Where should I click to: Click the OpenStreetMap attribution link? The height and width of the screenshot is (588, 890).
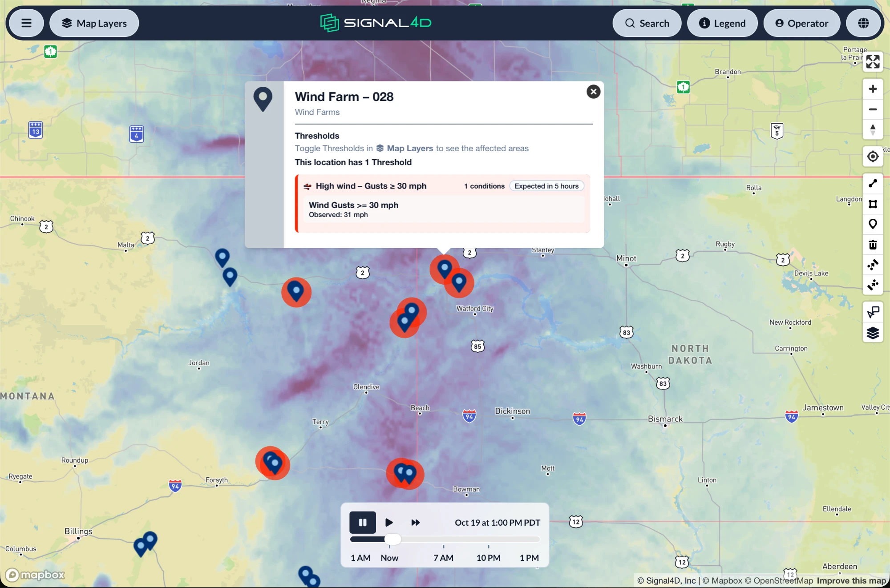pos(779,580)
